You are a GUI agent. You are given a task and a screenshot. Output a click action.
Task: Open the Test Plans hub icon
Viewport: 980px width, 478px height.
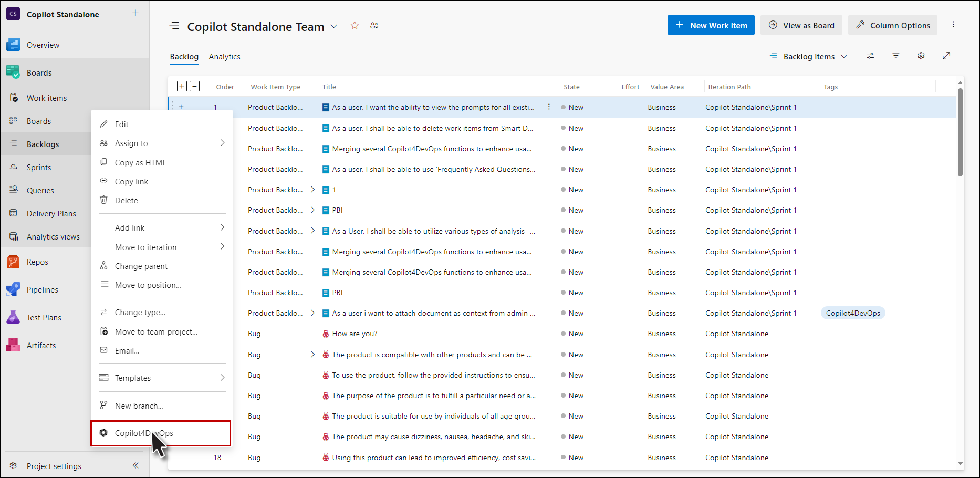click(x=13, y=317)
